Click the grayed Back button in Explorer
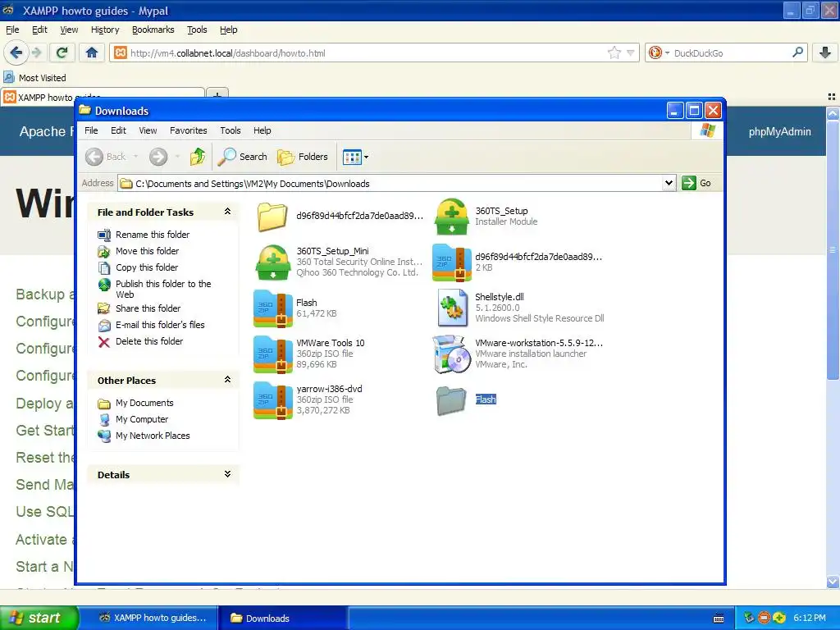The width and height of the screenshot is (840, 630). point(106,157)
